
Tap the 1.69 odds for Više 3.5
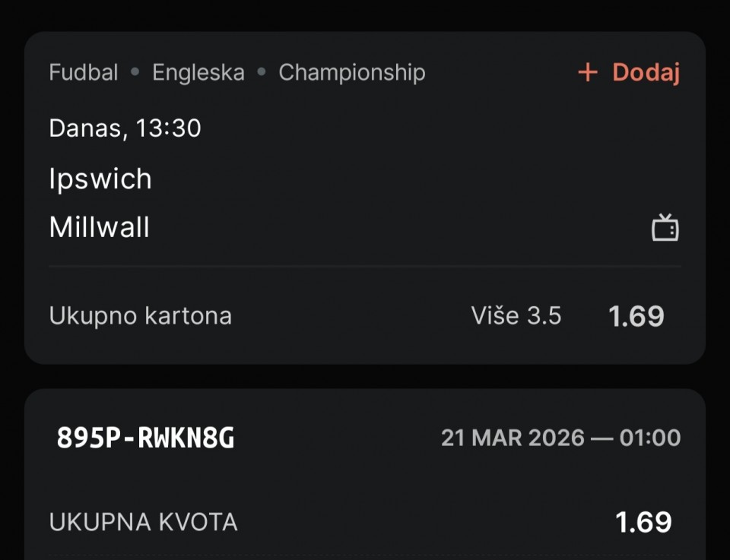636,316
